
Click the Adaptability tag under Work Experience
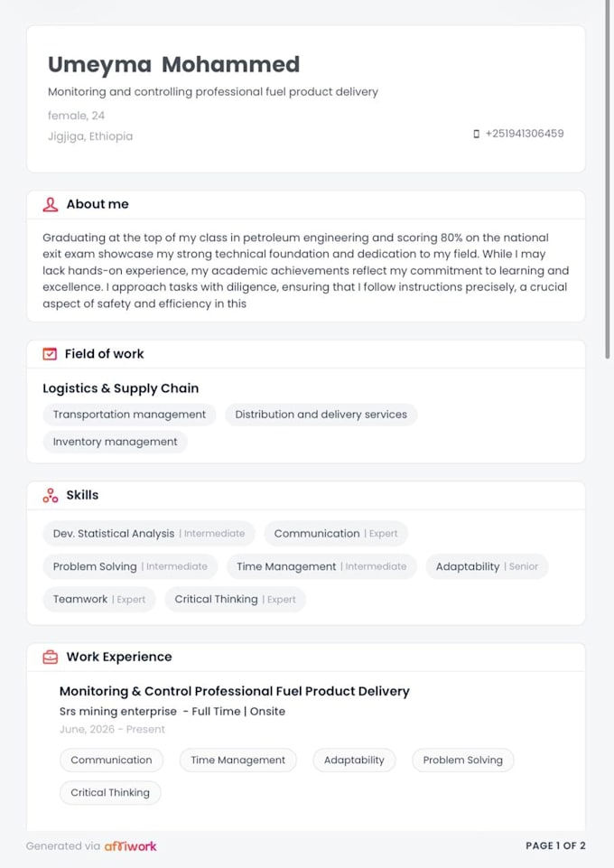coord(354,760)
